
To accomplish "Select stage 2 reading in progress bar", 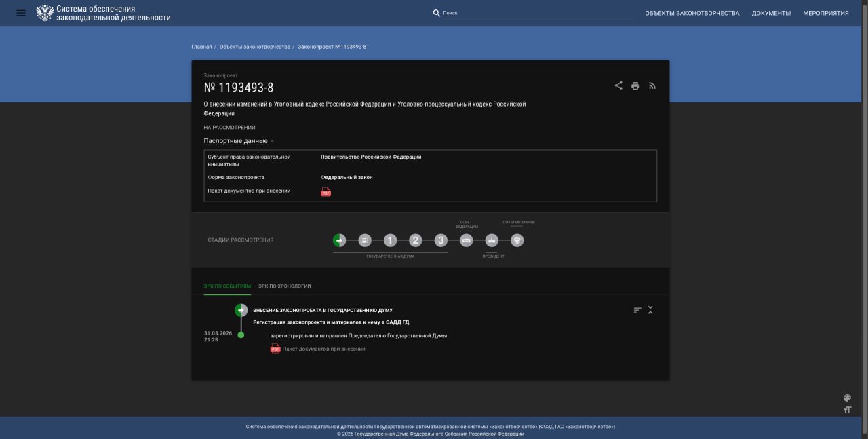I will [416, 240].
